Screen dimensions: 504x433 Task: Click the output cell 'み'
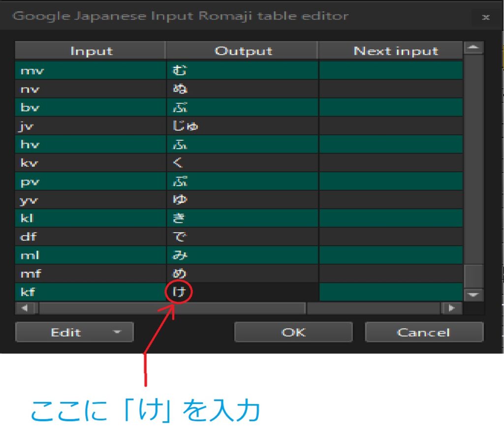pos(243,255)
